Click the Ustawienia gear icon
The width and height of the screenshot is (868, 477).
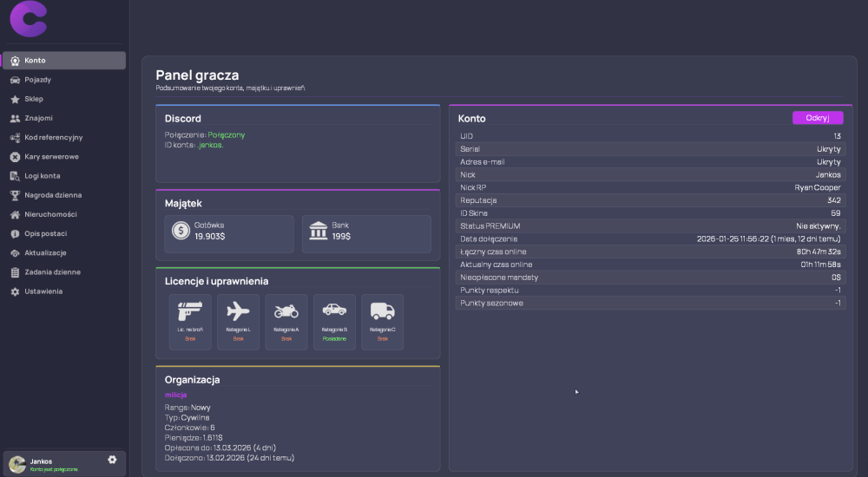pos(15,291)
